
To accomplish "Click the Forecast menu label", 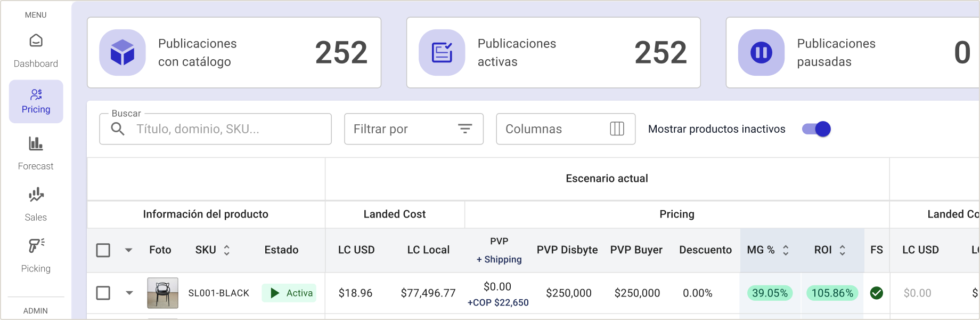I will click(36, 166).
